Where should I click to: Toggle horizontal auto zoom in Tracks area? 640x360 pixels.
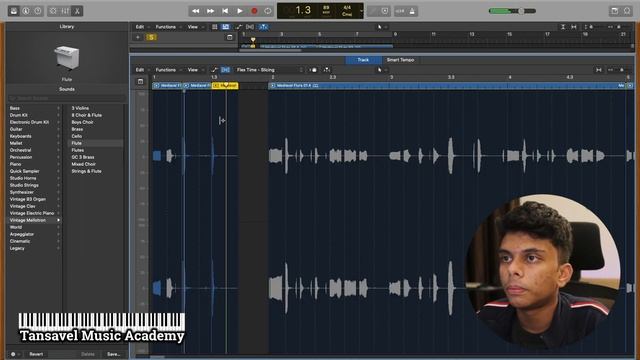click(574, 27)
